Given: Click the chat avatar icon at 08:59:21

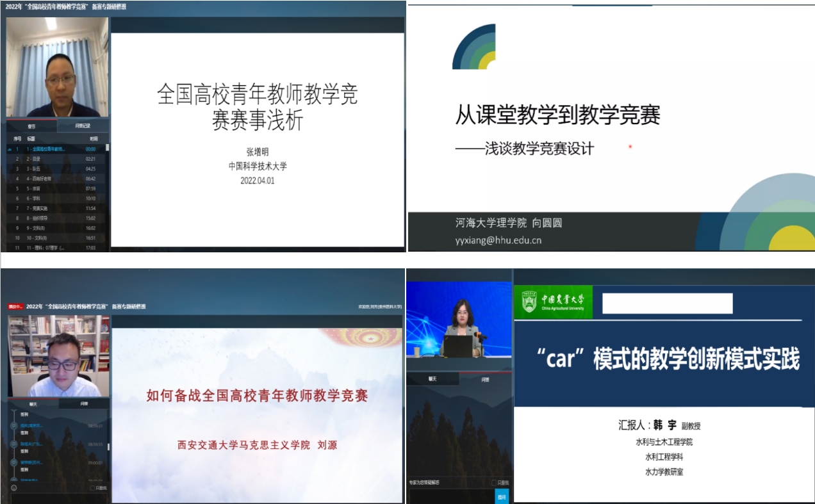Looking at the screenshot, I should [x=13, y=425].
